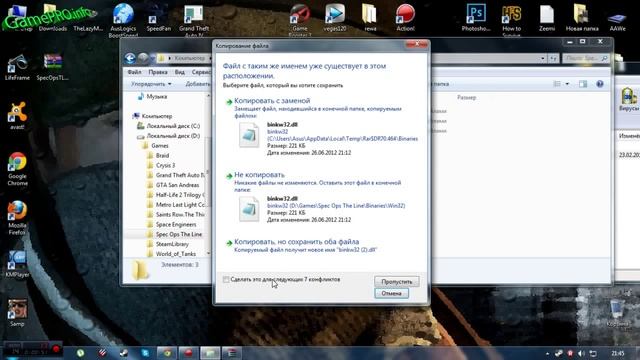
Task: Open the Downloads folder desktop icon
Action: point(52,18)
